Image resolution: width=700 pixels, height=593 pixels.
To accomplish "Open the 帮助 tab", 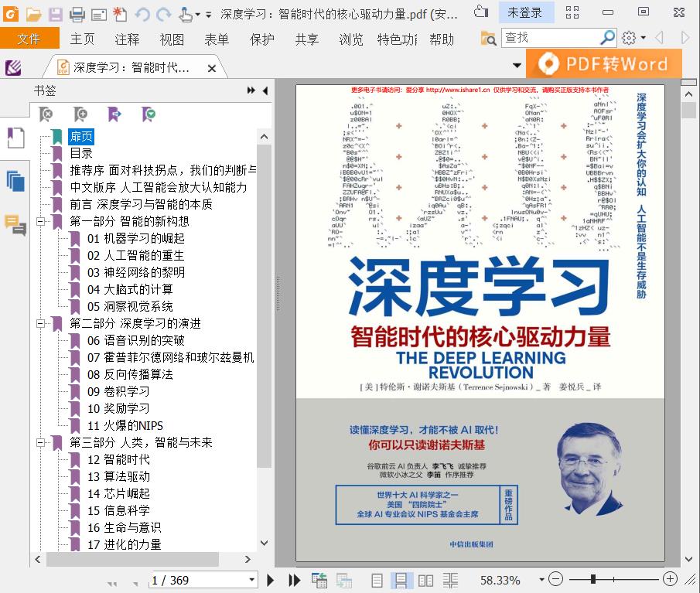I will (442, 39).
